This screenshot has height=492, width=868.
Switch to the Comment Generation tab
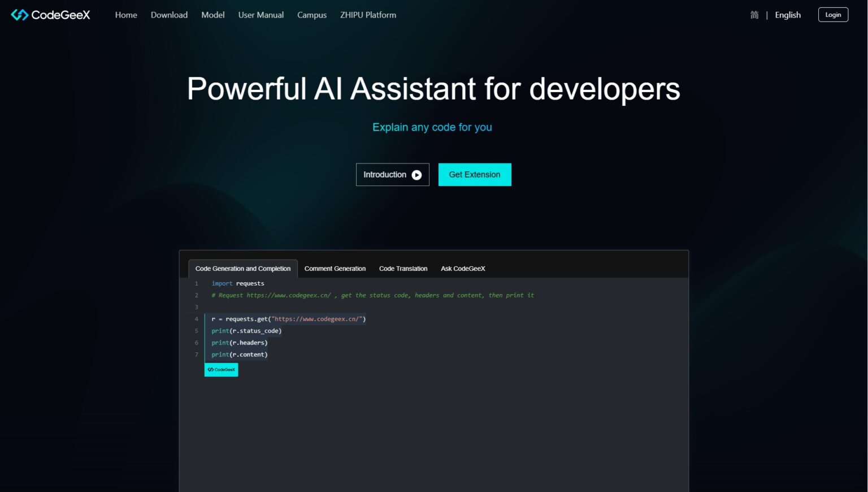tap(335, 268)
